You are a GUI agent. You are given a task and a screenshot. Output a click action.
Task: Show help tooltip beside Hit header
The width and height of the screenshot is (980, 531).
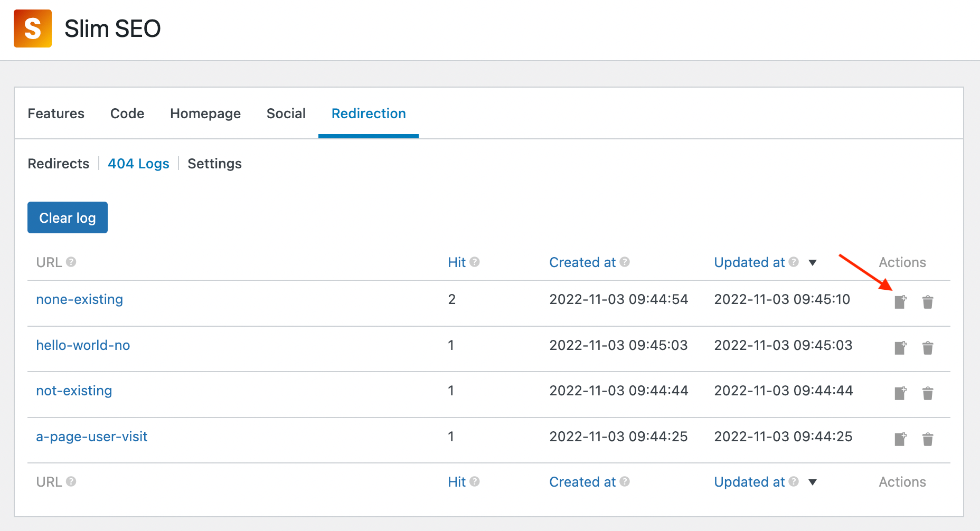tap(474, 262)
